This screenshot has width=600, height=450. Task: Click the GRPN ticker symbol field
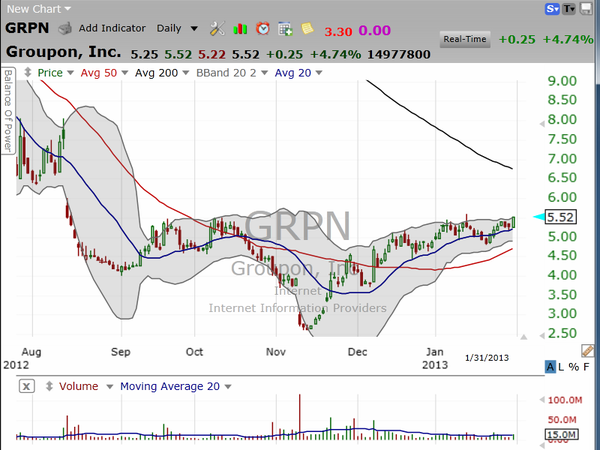27,28
